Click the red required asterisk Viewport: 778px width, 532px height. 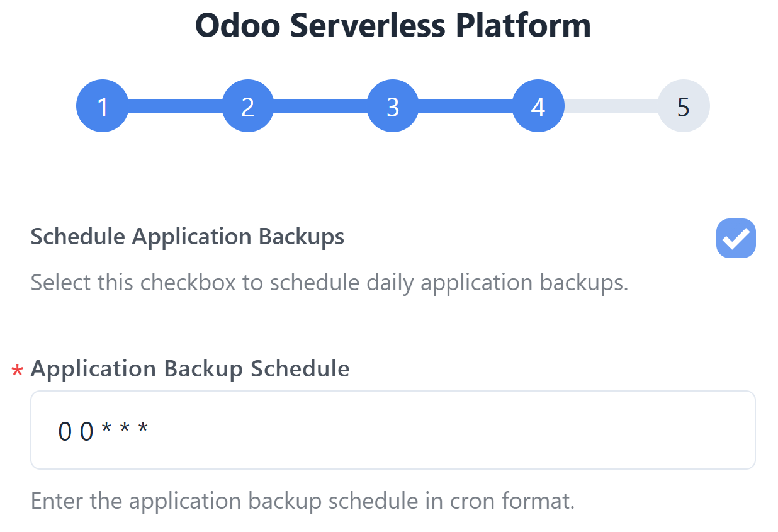point(18,371)
